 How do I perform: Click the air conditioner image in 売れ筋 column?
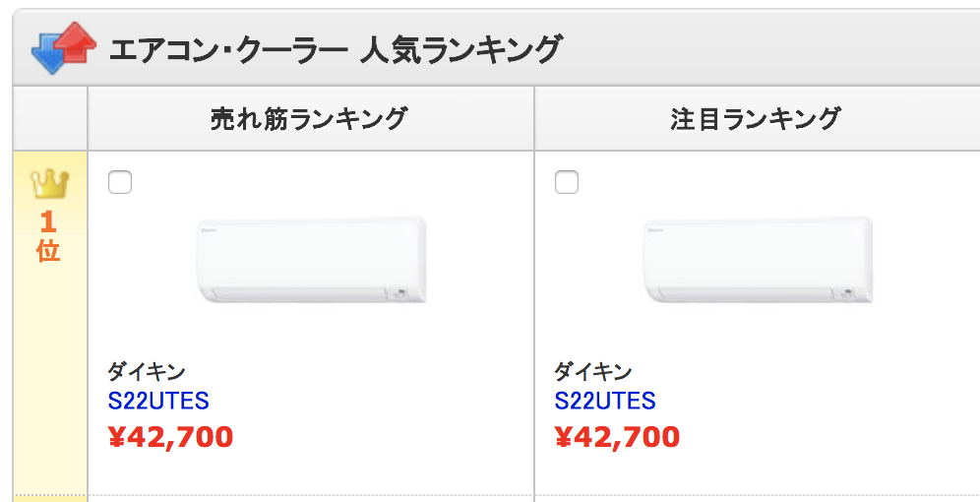(311, 260)
